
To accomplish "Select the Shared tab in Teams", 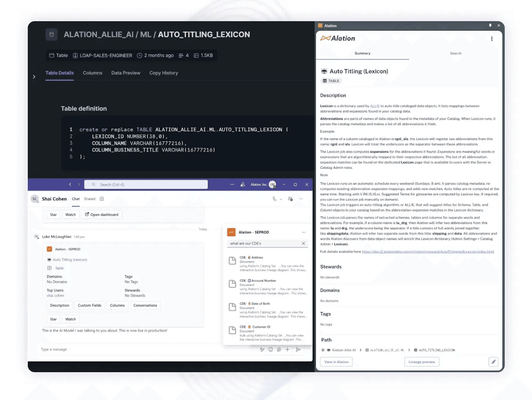I will pos(90,199).
